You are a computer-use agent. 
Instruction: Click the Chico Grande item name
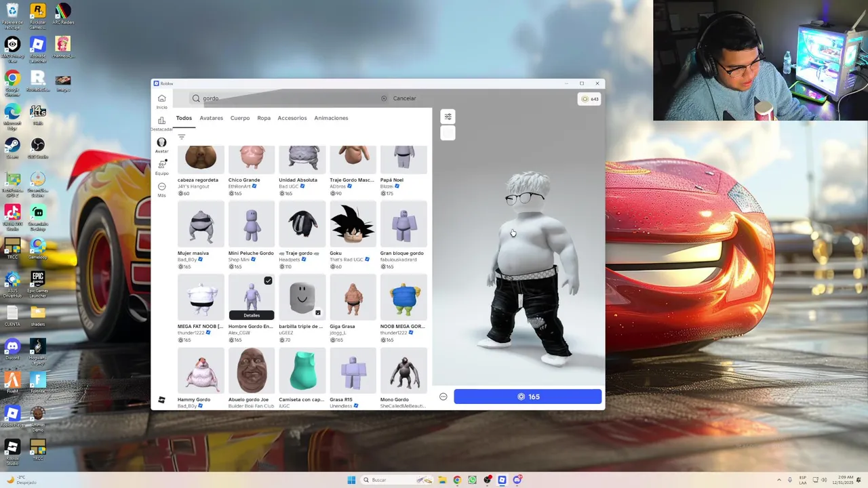244,180
